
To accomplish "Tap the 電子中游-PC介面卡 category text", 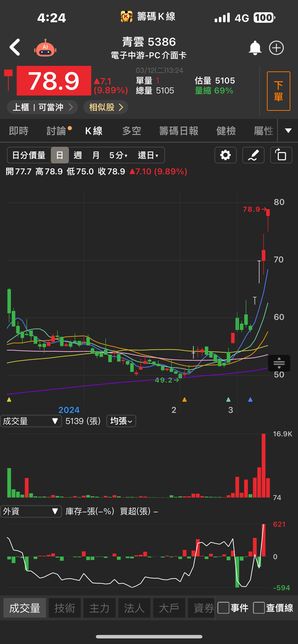I will (149, 55).
